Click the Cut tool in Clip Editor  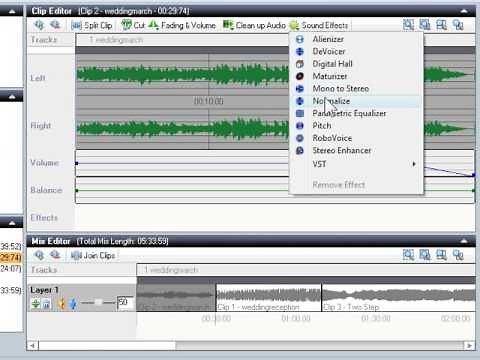pyautogui.click(x=133, y=25)
